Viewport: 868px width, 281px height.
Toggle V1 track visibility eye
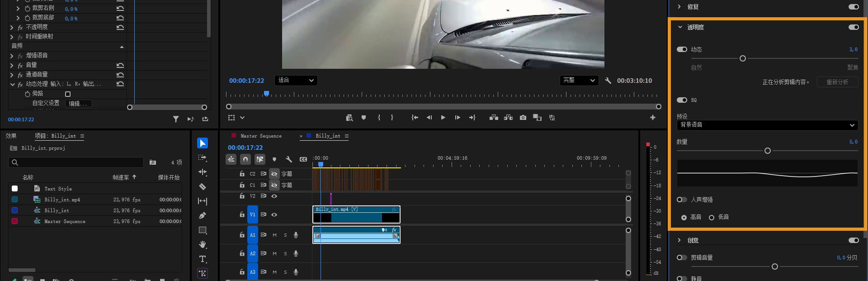[274, 214]
